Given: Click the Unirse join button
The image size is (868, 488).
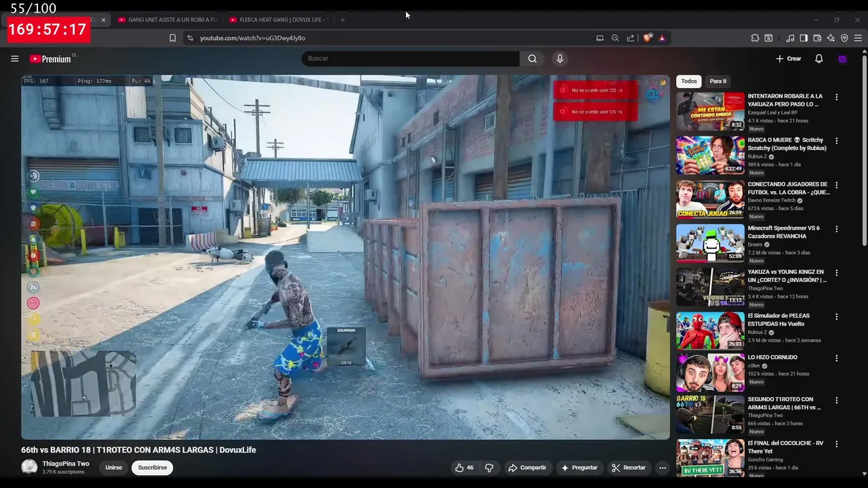Looking at the screenshot, I should (x=114, y=468).
